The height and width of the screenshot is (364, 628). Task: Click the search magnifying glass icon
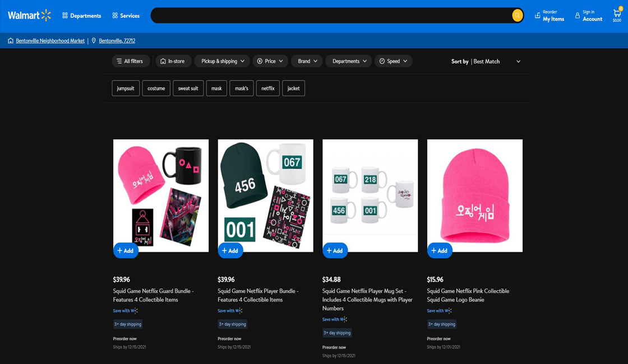[516, 15]
